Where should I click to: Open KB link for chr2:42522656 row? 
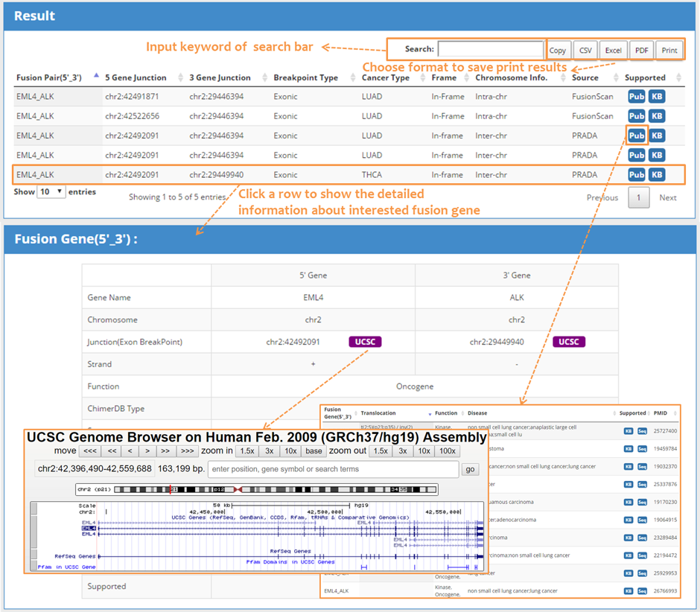[657, 116]
